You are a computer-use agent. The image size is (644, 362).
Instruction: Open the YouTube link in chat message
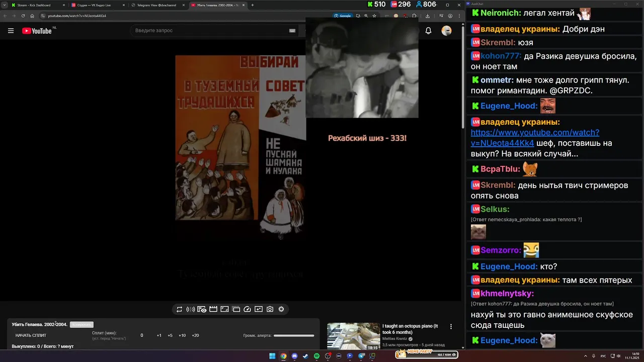(535, 138)
